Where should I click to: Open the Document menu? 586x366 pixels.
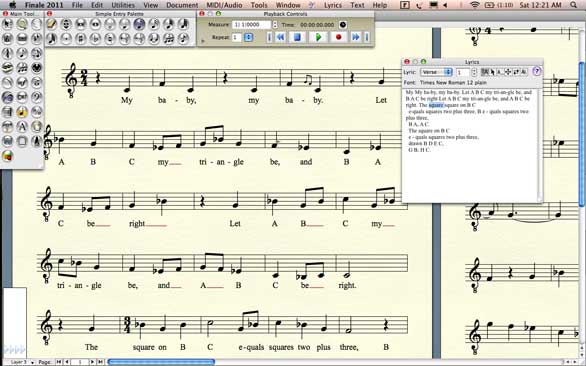tap(182, 5)
